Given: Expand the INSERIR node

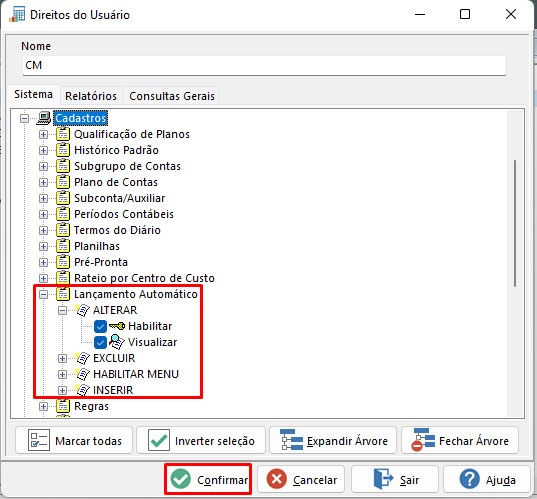Looking at the screenshot, I should pos(62,390).
